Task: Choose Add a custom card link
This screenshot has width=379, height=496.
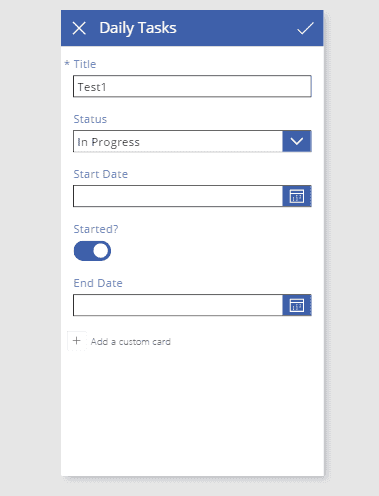Action: pos(131,342)
